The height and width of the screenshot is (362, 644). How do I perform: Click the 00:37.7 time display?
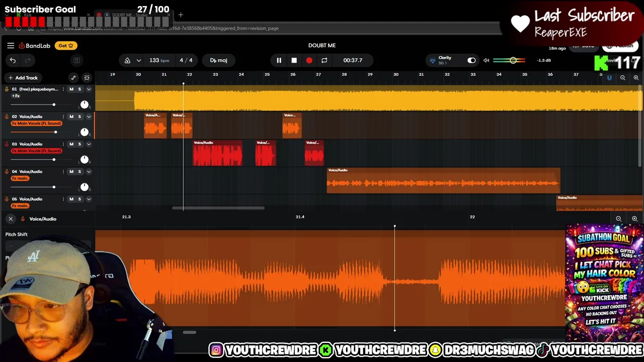[353, 60]
